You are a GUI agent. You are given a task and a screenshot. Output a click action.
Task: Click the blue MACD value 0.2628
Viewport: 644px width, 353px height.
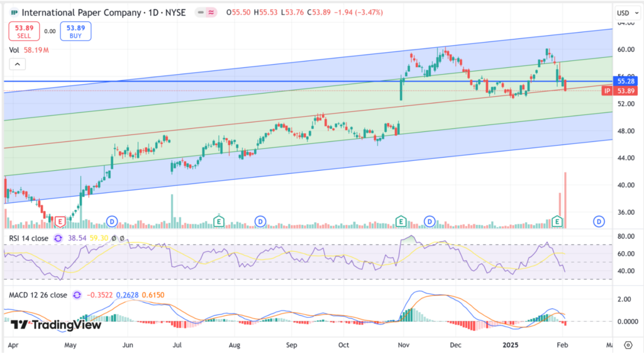[127, 295]
